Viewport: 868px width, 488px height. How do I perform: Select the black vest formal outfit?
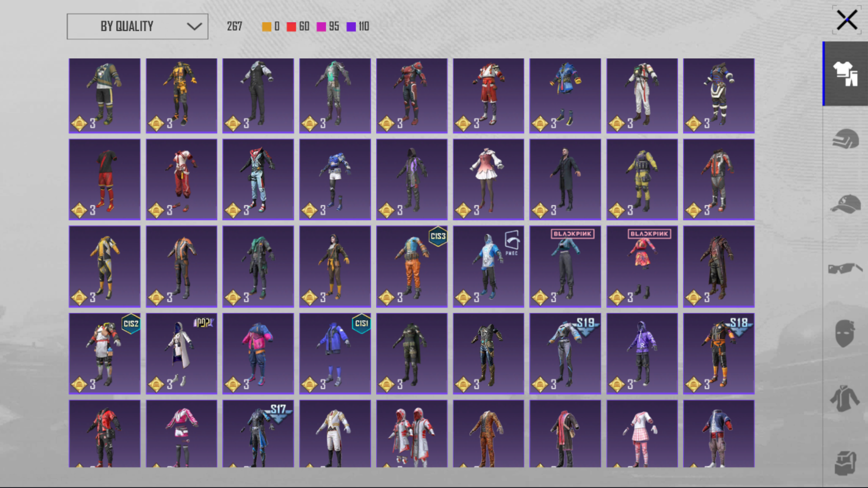[x=258, y=96]
